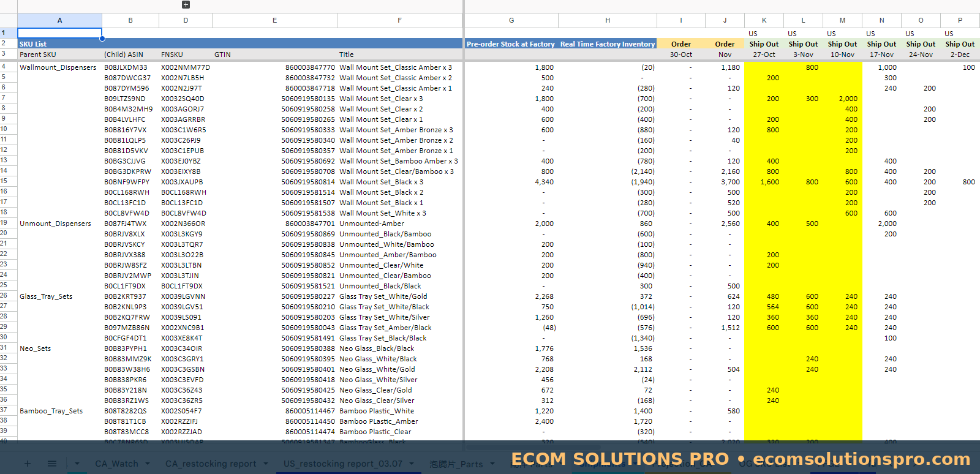
Task: Select 'Wallmount_Dispensers' parent SKU cell
Action: point(59,67)
